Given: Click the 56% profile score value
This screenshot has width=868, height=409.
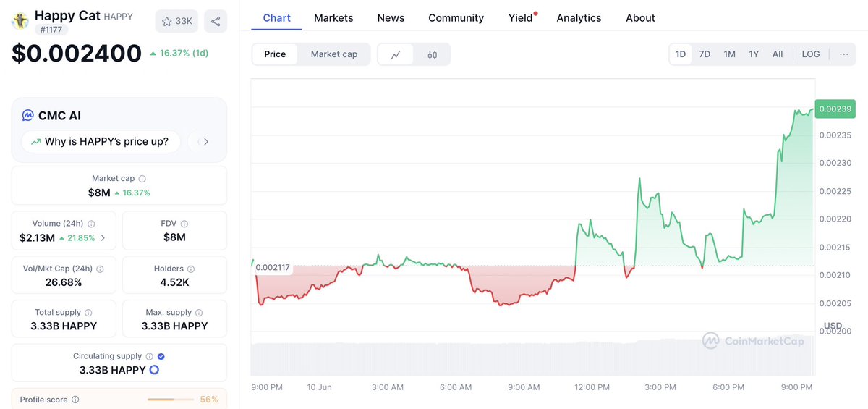Looking at the screenshot, I should (x=209, y=400).
